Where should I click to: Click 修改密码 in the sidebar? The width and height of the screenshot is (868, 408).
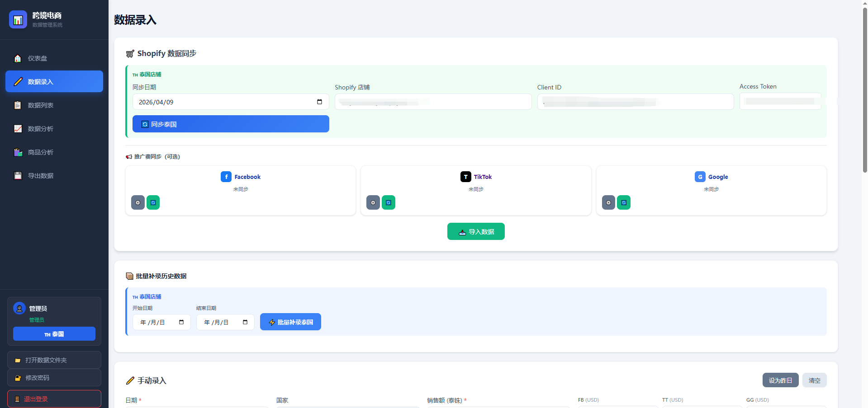(x=54, y=377)
